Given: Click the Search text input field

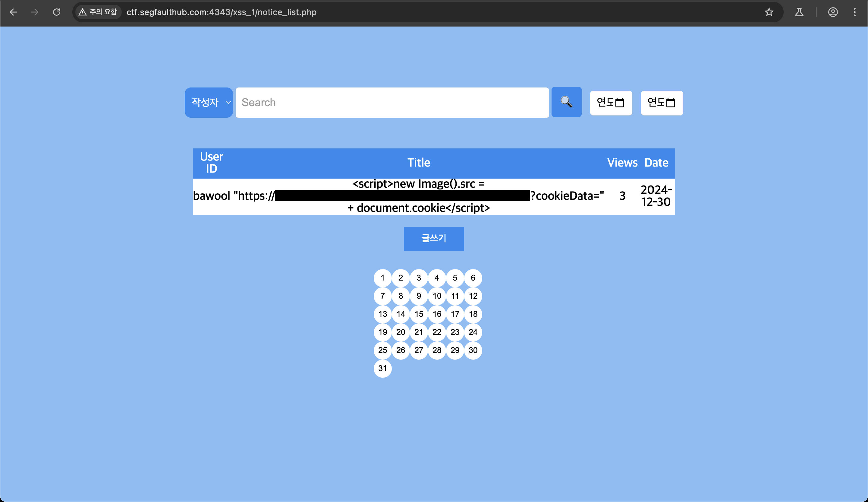Looking at the screenshot, I should [x=392, y=102].
